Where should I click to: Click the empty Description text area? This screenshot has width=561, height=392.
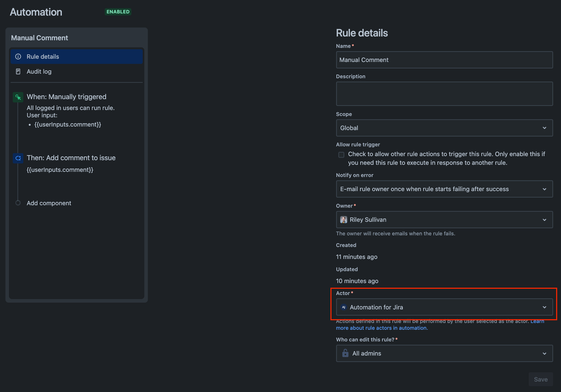pos(444,94)
